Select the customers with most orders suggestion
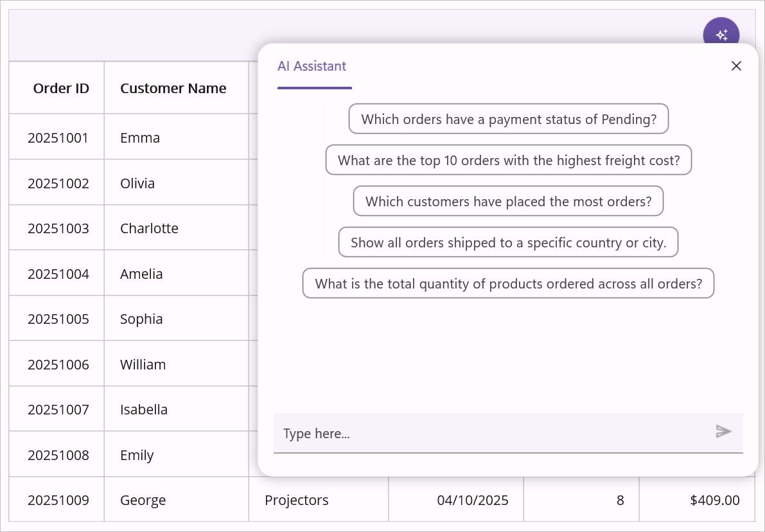 [508, 201]
